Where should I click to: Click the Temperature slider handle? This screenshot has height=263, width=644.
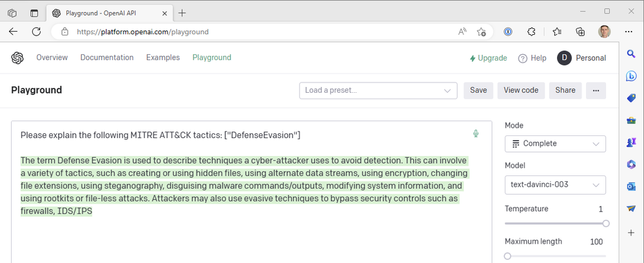click(x=605, y=224)
